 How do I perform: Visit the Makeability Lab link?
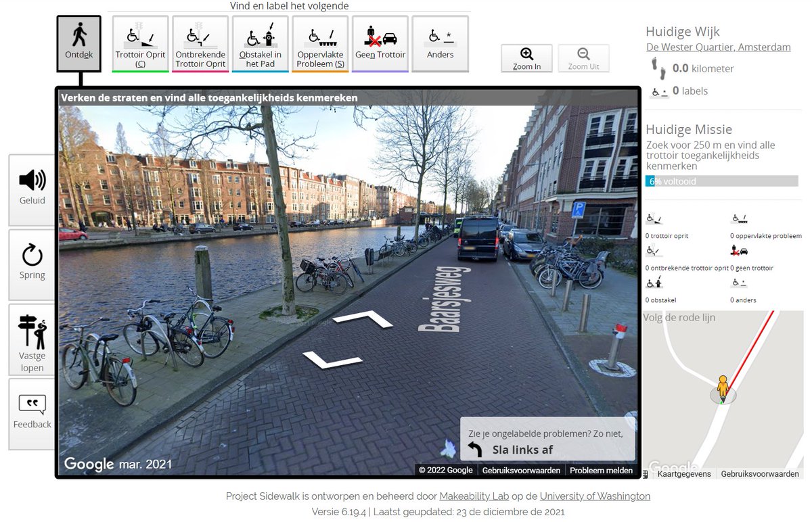click(x=474, y=496)
